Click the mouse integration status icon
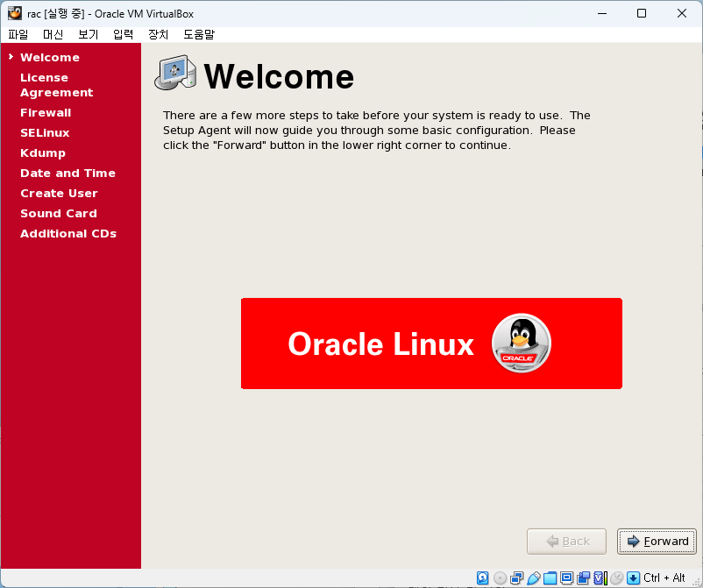This screenshot has height=588, width=703. [617, 578]
